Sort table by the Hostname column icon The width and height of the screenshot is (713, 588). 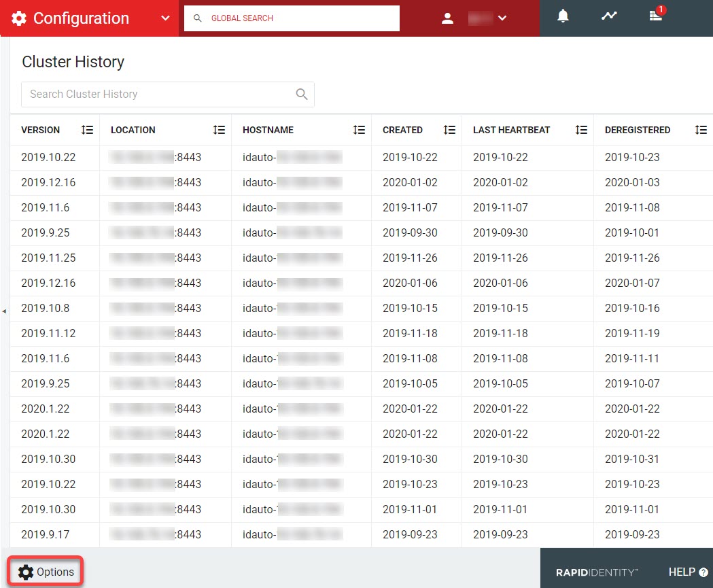[359, 130]
